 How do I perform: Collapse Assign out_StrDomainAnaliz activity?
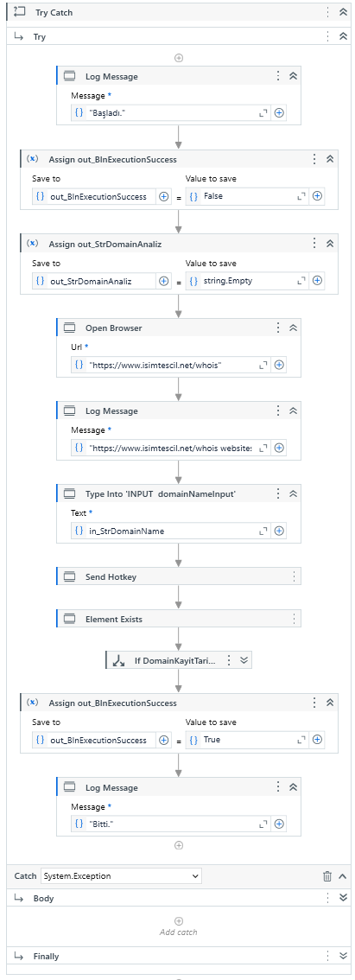pyautogui.click(x=330, y=245)
